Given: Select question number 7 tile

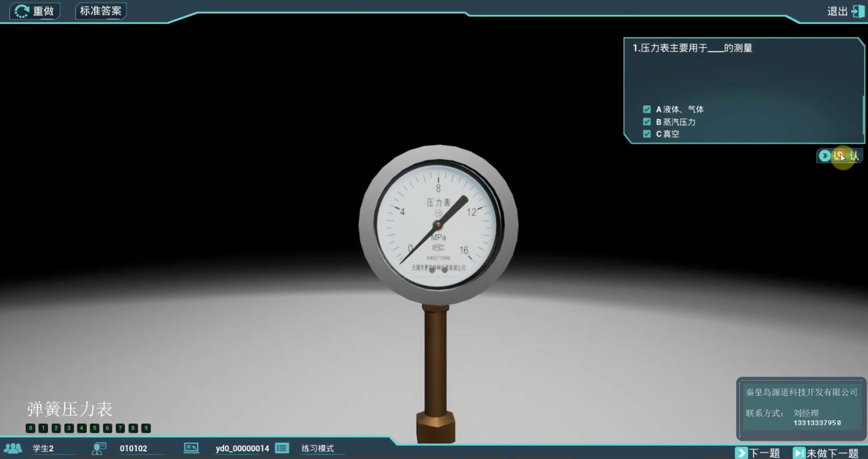Looking at the screenshot, I should click(x=120, y=428).
